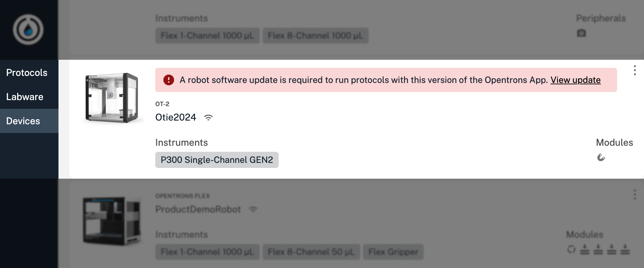Open the Otie2024 robot page

(175, 117)
